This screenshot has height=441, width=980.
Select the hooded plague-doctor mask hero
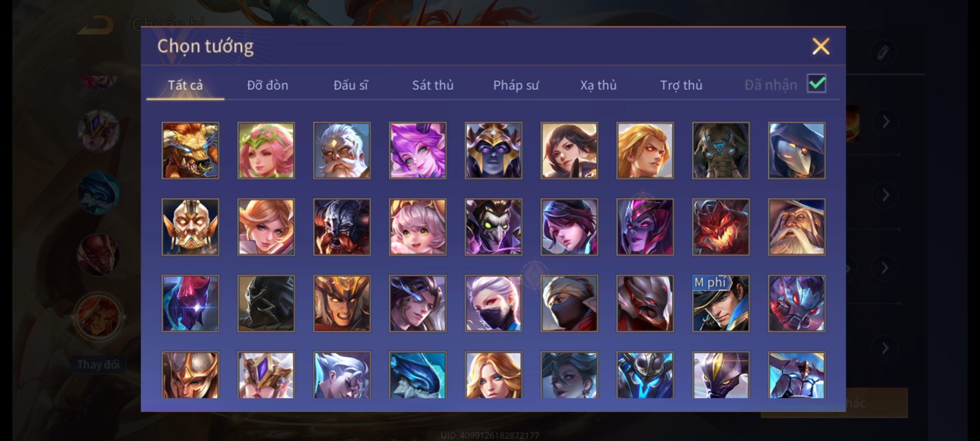797,150
